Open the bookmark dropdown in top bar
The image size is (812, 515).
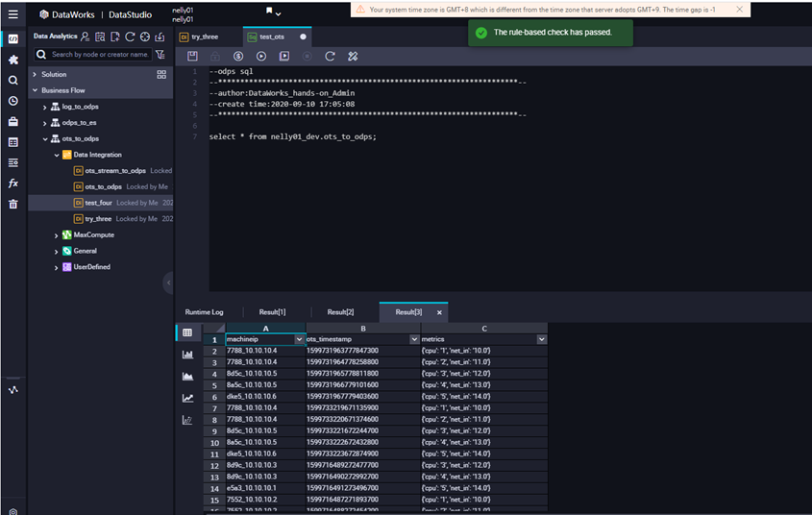click(274, 12)
